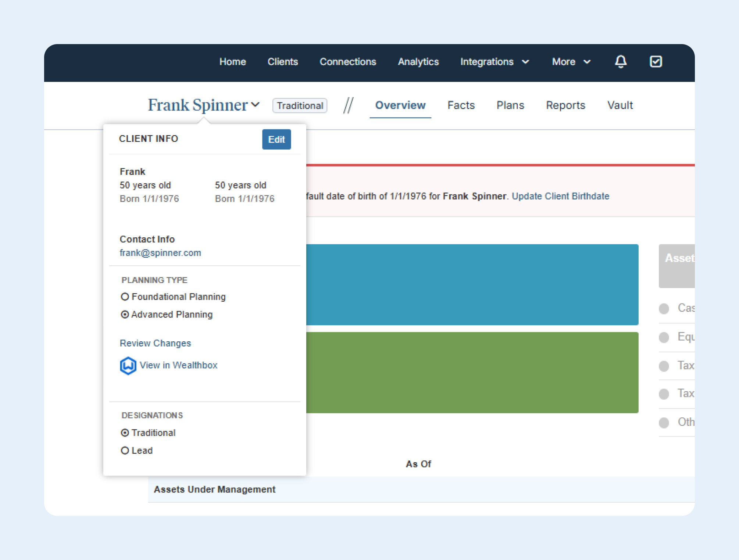This screenshot has width=739, height=560.
Task: Click the blue chart bar
Action: pyautogui.click(x=472, y=284)
